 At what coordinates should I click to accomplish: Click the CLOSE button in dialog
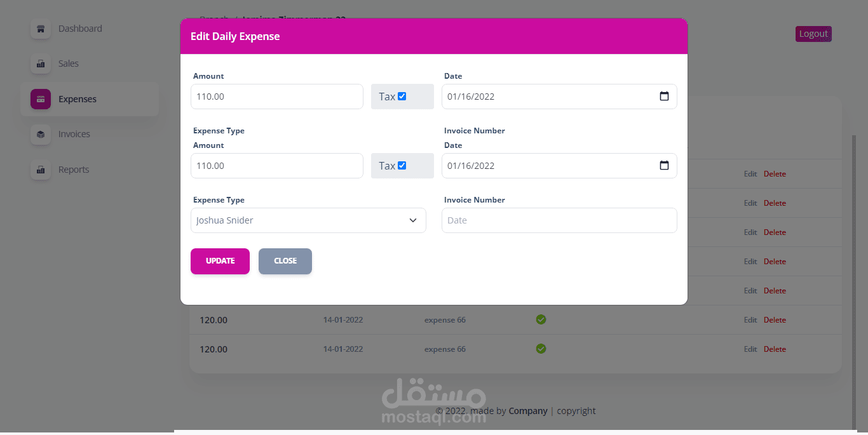285,261
